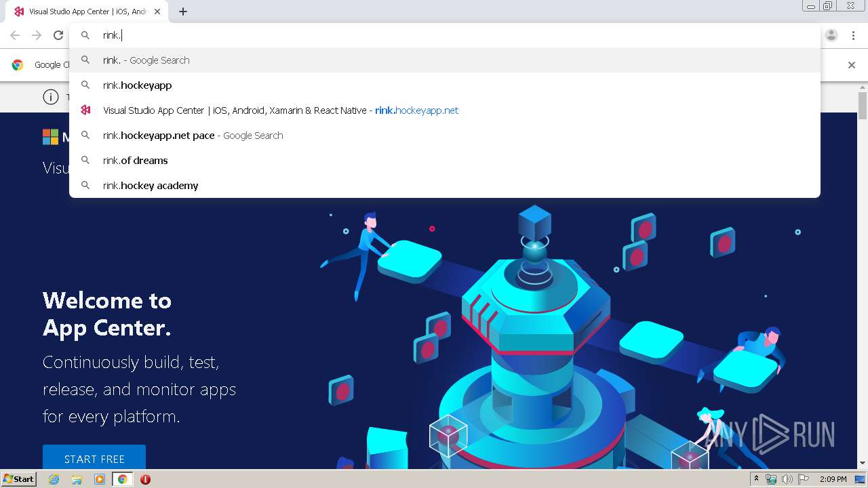The height and width of the screenshot is (488, 868).
Task: Click the vertical scrollbar thumb
Action: (863, 106)
